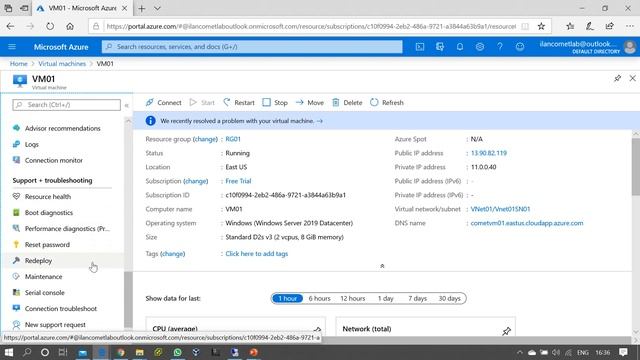
Task: Focus the resource menu search box
Action: point(67,105)
